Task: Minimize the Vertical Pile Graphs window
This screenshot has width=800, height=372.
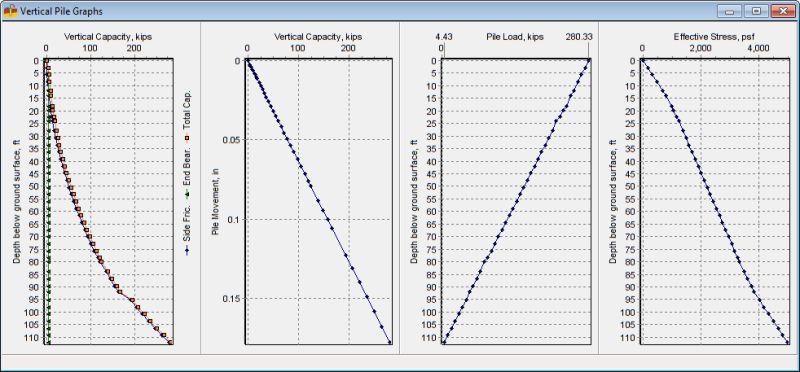Action: [x=730, y=11]
